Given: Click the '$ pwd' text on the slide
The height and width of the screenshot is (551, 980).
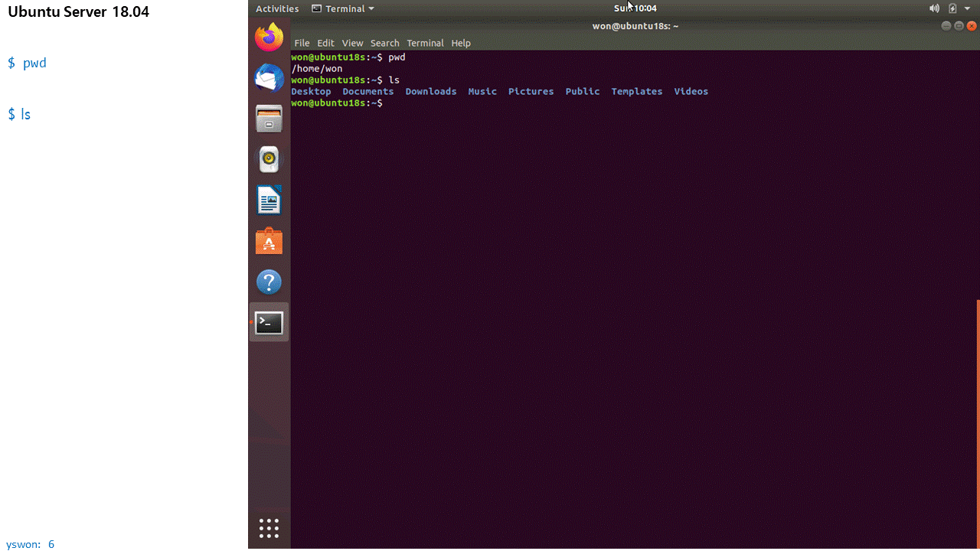Looking at the screenshot, I should click(x=27, y=63).
